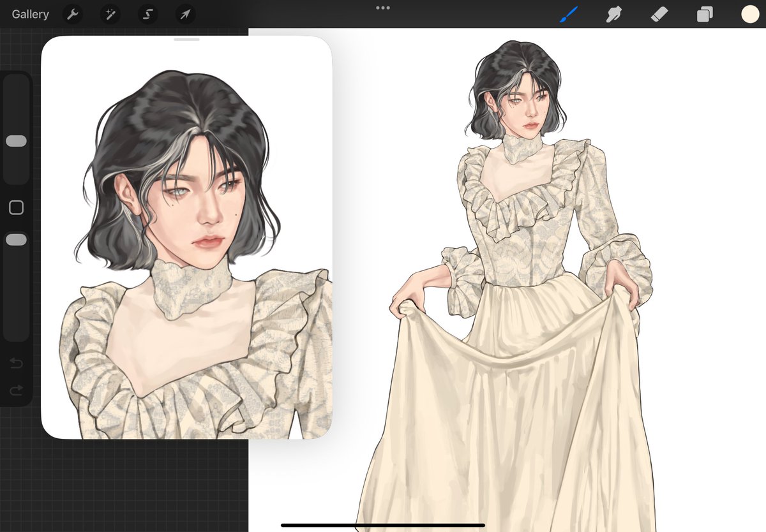Activate the Transform arrow tool

pyautogui.click(x=185, y=14)
